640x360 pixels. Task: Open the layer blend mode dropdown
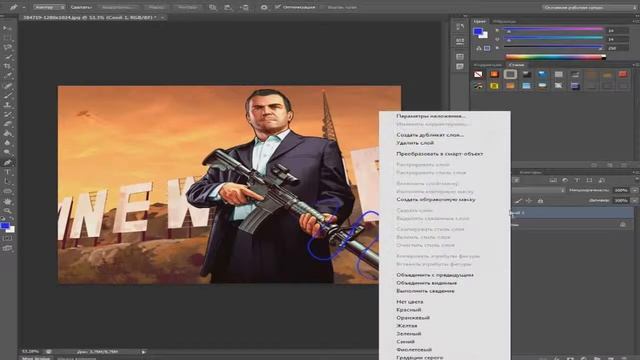click(538, 190)
